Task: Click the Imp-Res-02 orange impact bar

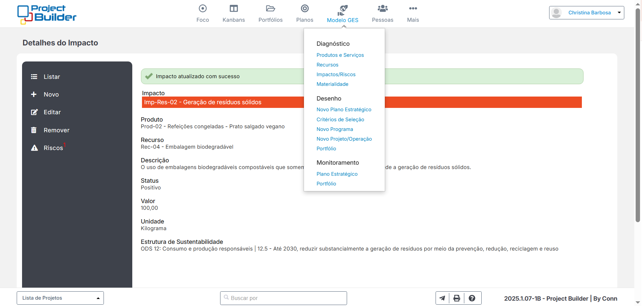Action: (x=362, y=102)
